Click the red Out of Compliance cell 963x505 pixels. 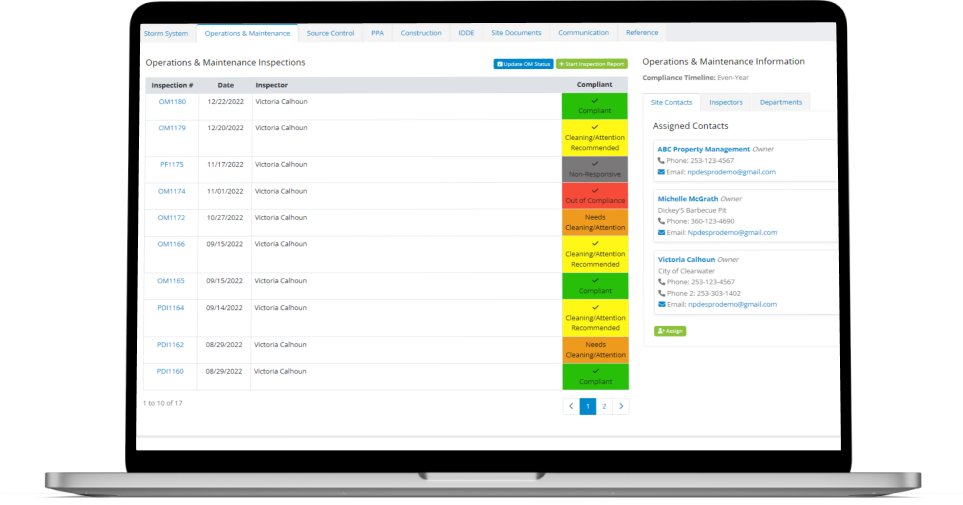(595, 196)
